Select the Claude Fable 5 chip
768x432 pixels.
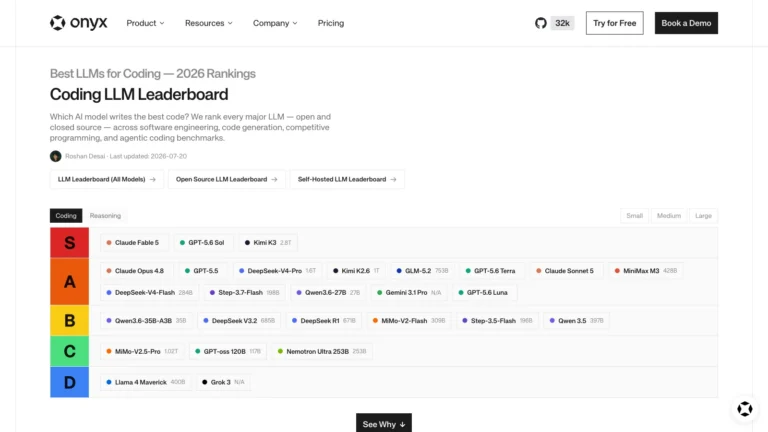point(134,242)
